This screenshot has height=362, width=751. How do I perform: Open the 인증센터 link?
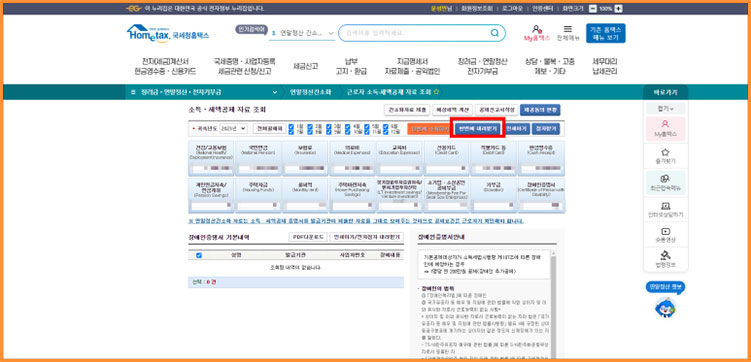pyautogui.click(x=543, y=9)
